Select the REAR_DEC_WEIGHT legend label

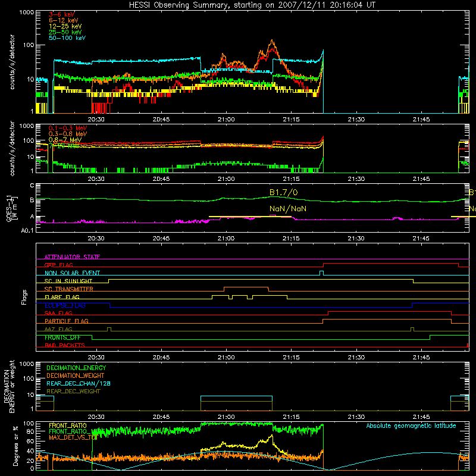pos(73,392)
